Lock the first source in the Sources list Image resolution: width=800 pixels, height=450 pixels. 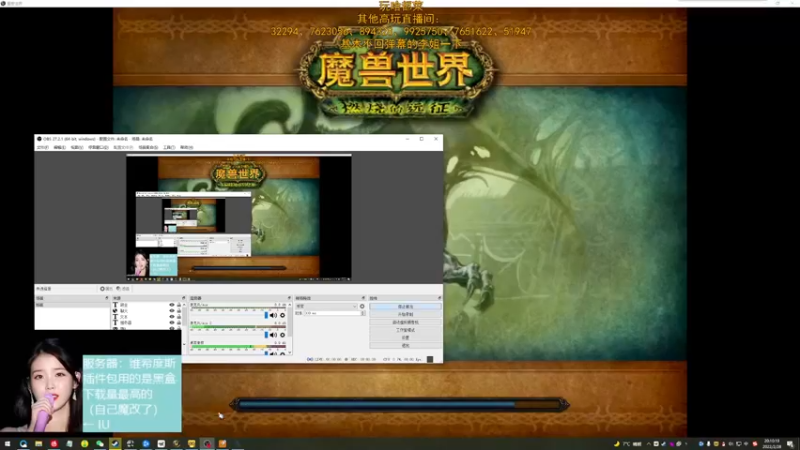tap(179, 305)
